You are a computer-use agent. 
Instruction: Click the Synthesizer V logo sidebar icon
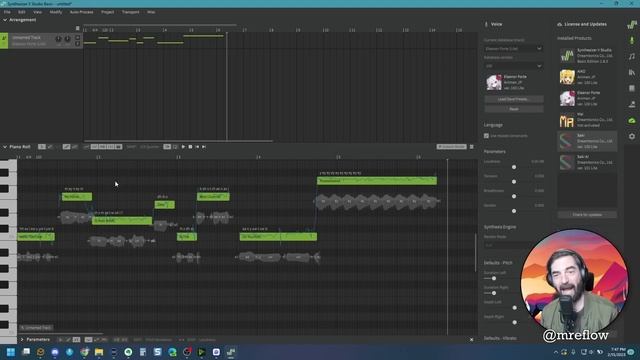tap(632, 24)
